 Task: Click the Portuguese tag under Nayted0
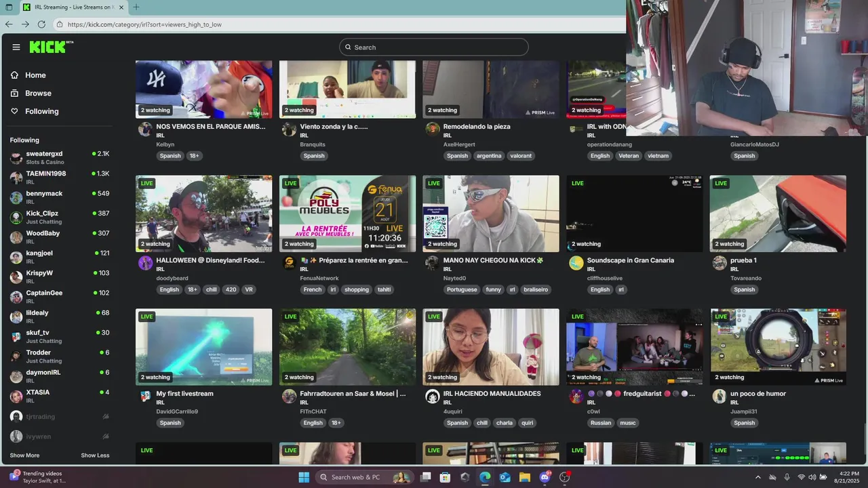(x=462, y=289)
